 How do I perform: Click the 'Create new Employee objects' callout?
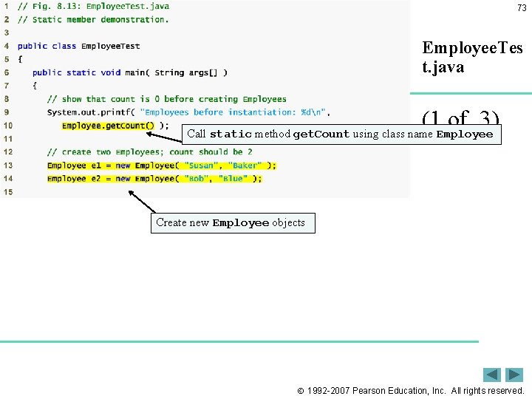(x=233, y=223)
